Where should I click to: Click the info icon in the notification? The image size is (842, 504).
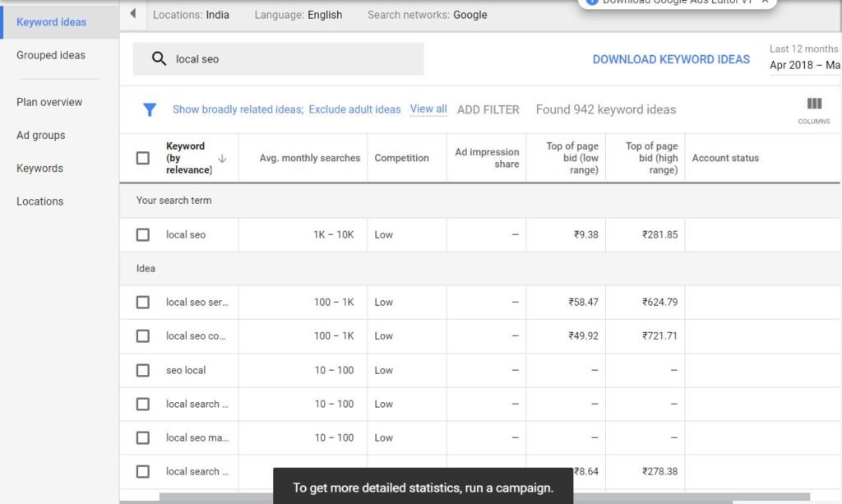point(591,2)
